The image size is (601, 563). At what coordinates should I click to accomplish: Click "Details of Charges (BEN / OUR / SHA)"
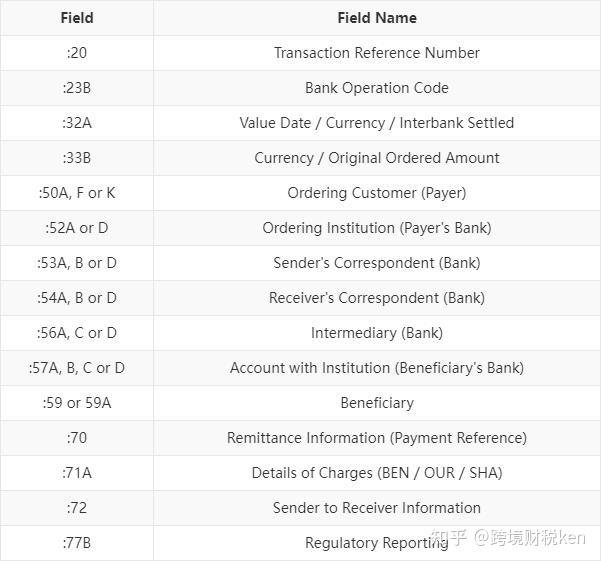(x=377, y=473)
